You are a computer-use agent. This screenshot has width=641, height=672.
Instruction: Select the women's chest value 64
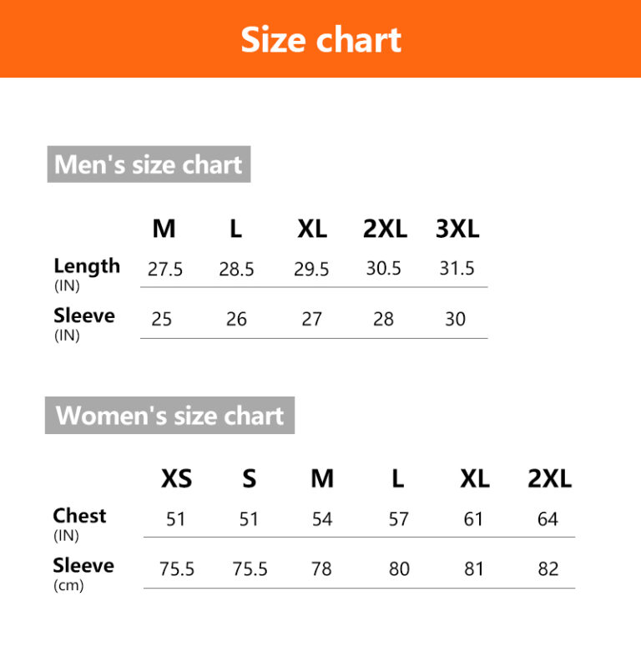click(x=548, y=519)
